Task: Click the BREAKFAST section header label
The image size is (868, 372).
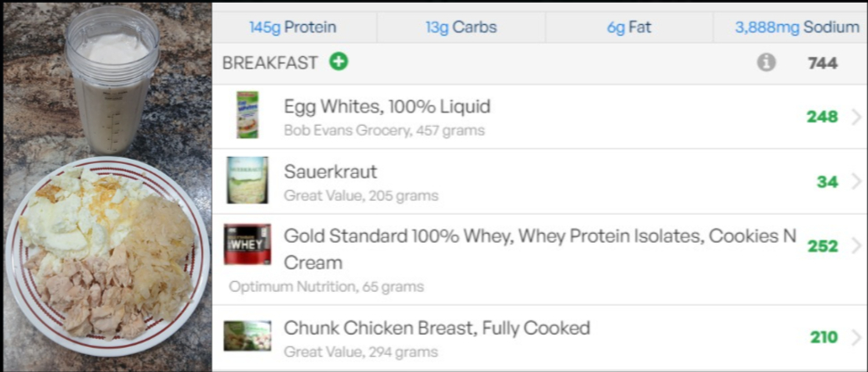Action: (x=270, y=63)
